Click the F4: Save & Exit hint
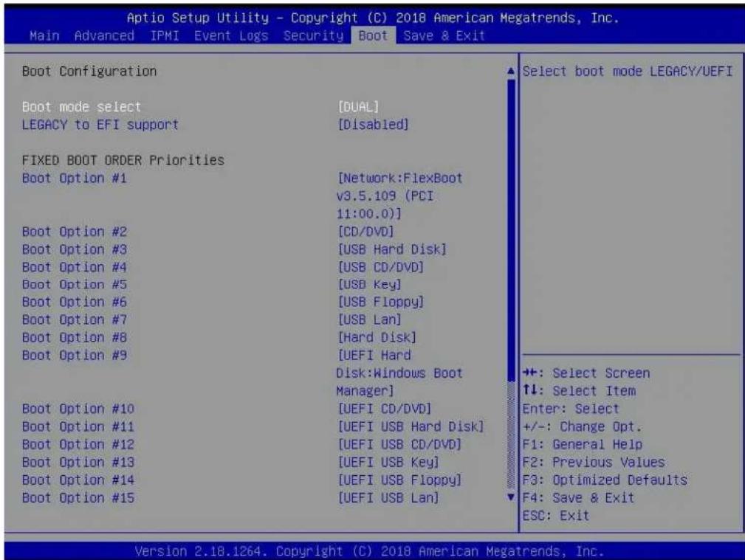This screenshot has width=745, height=560. 578,498
